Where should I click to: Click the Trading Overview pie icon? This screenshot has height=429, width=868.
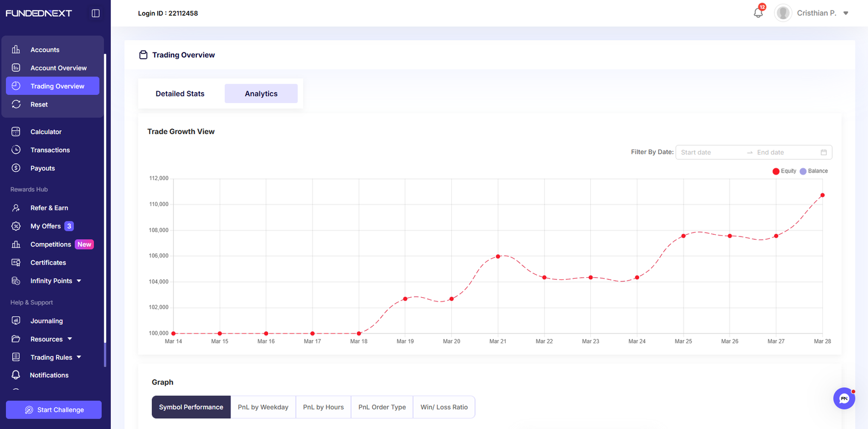[x=16, y=86]
